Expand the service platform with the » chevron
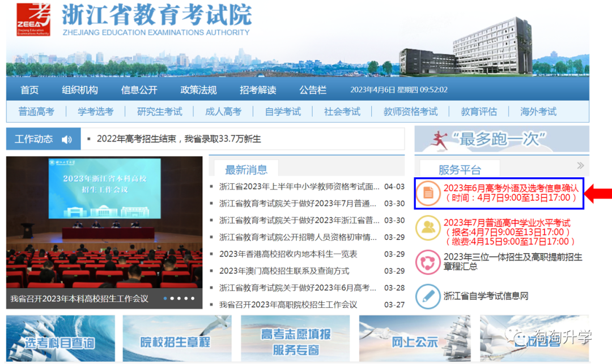Screen dimensions: 612x364 (x=579, y=166)
